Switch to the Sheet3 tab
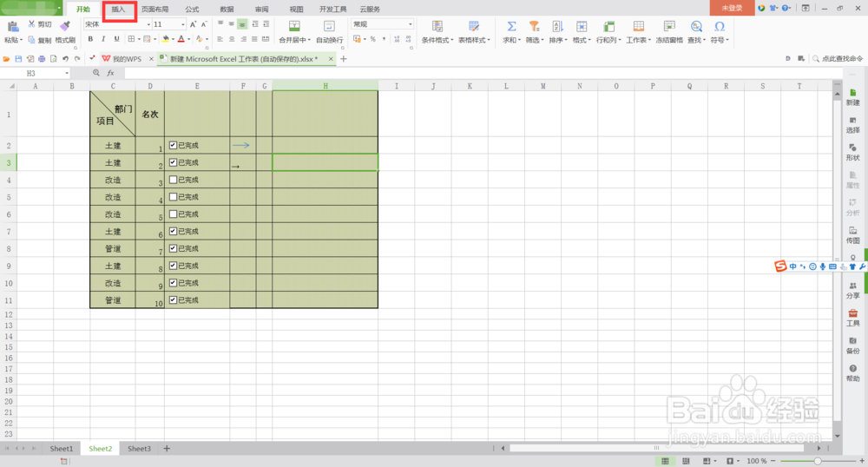The width and height of the screenshot is (868, 467). click(x=139, y=448)
